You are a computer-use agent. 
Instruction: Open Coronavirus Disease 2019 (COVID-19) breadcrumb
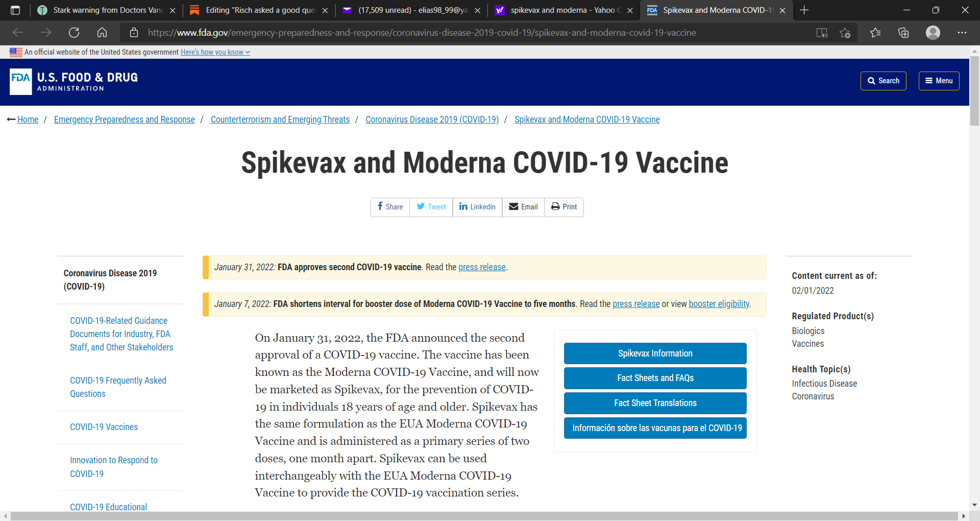pos(432,120)
